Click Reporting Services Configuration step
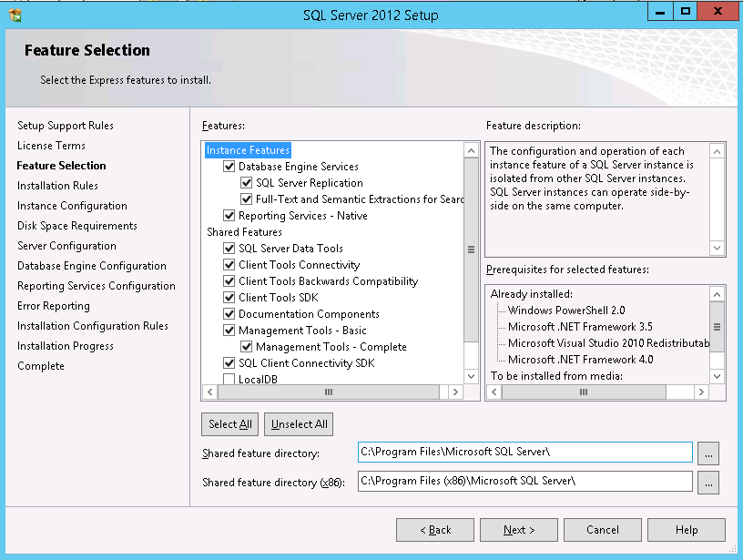The width and height of the screenshot is (743, 560). coord(97,286)
